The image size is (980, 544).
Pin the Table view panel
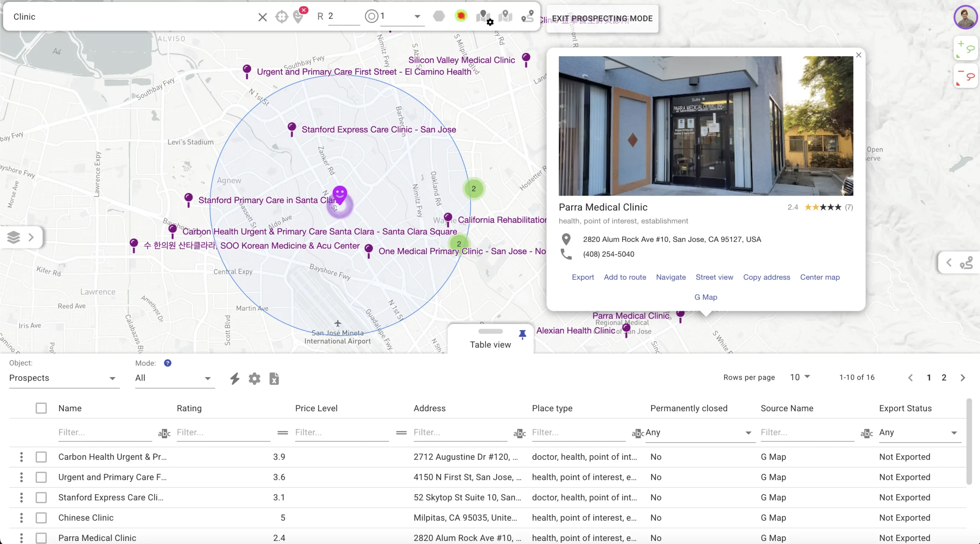[522, 335]
